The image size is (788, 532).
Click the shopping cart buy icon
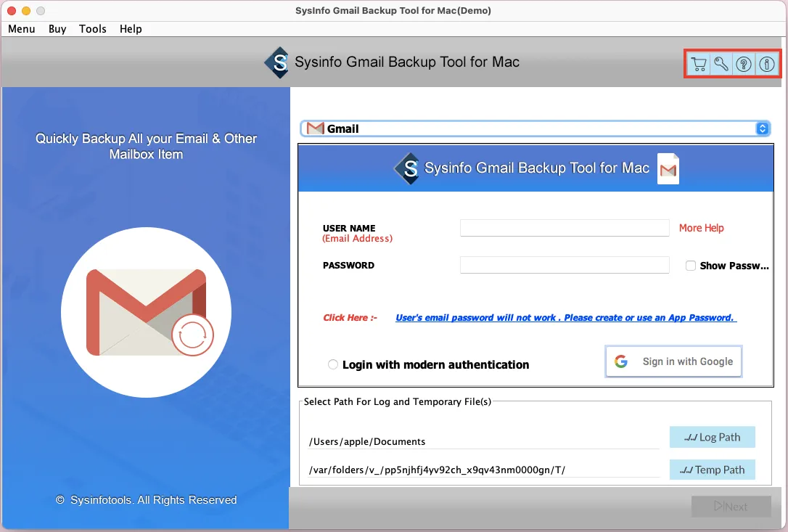coord(698,64)
